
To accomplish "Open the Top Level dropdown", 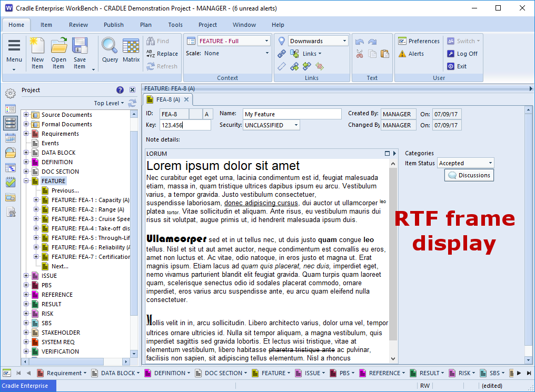I will (109, 103).
